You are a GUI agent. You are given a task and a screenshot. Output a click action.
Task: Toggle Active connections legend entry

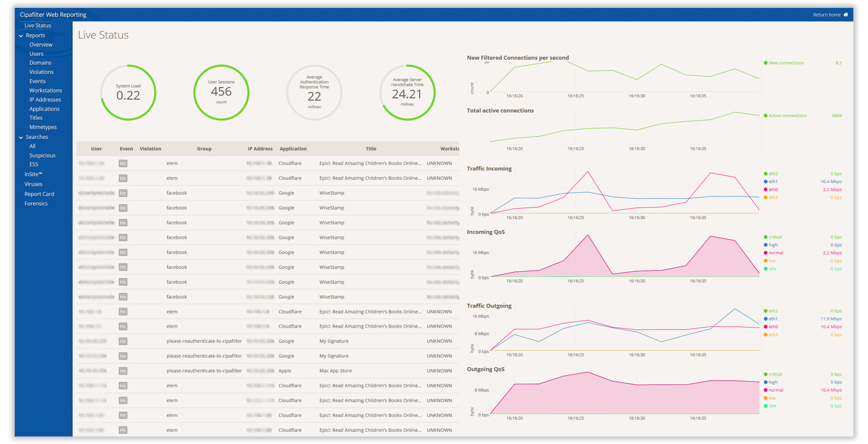pos(785,116)
